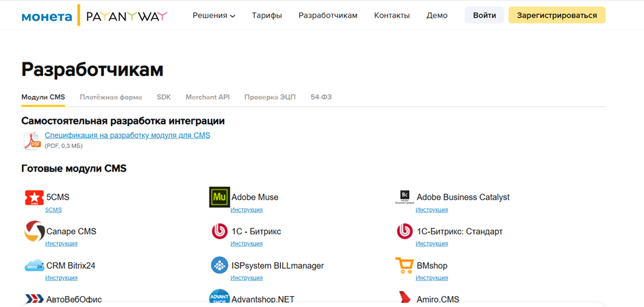The height and width of the screenshot is (307, 644).
Task: Click the Adobe Muse Mu icon
Action: pos(219,197)
